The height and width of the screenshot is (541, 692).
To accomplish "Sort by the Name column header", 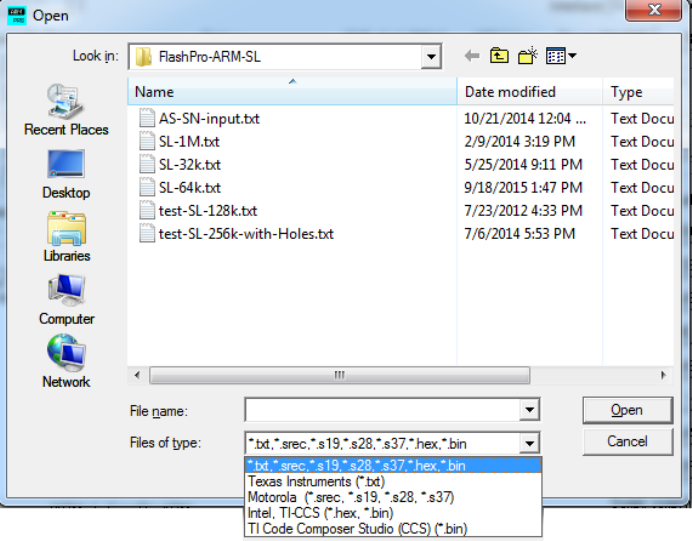I will (x=292, y=92).
